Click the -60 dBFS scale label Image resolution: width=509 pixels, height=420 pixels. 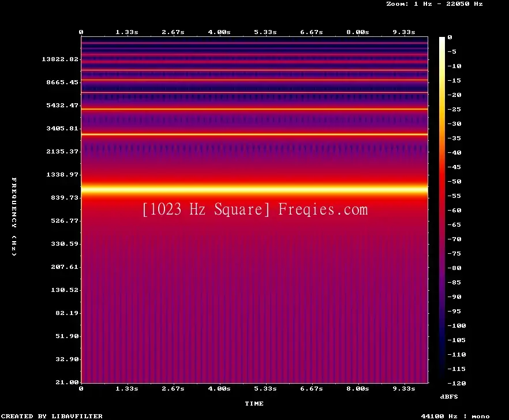tap(454, 210)
